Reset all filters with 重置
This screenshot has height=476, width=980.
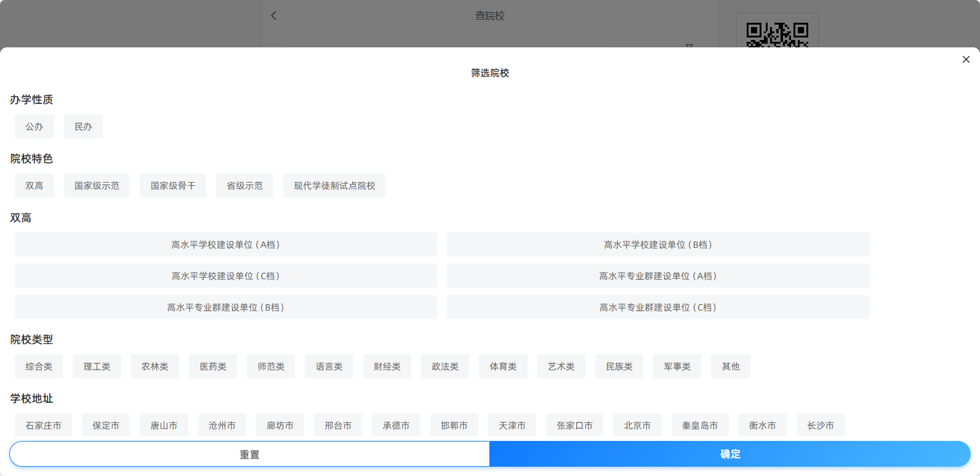[x=249, y=454]
